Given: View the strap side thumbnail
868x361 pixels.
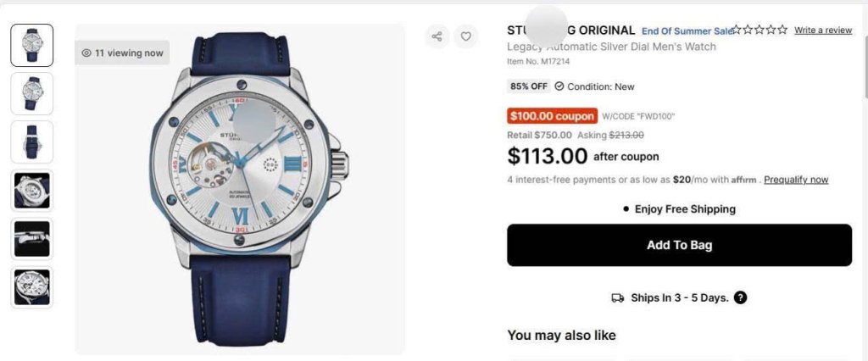Looking at the screenshot, I should pyautogui.click(x=32, y=142).
